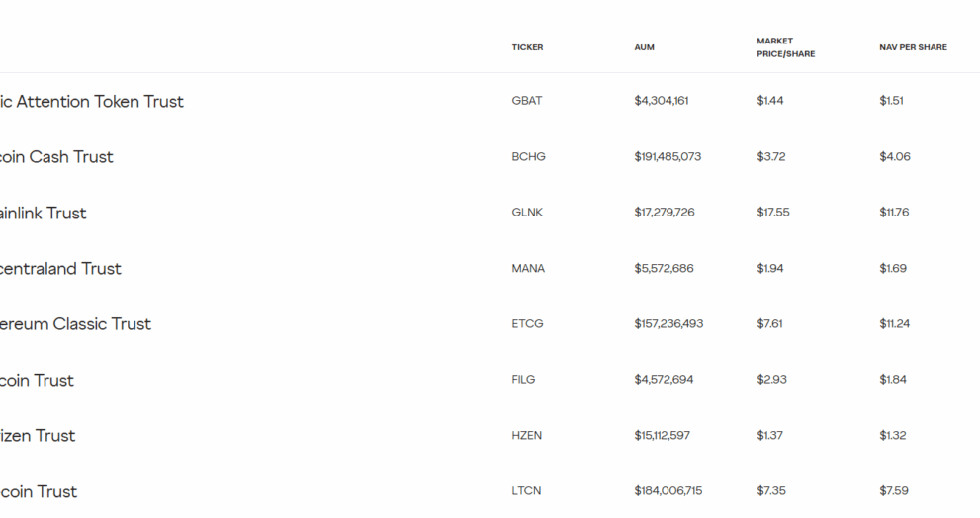
Task: Open the trust name in the FILG row
Action: click(37, 381)
